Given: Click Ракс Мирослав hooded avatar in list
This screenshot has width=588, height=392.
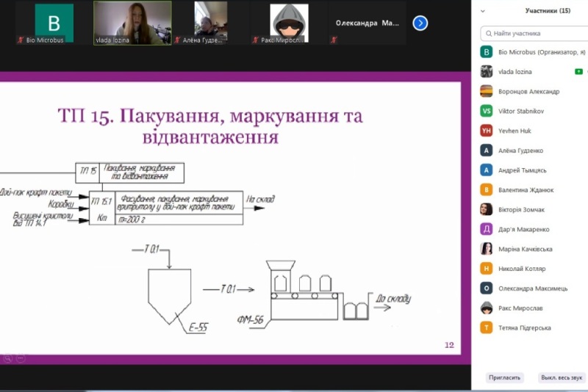Looking at the screenshot, I should tap(487, 308).
